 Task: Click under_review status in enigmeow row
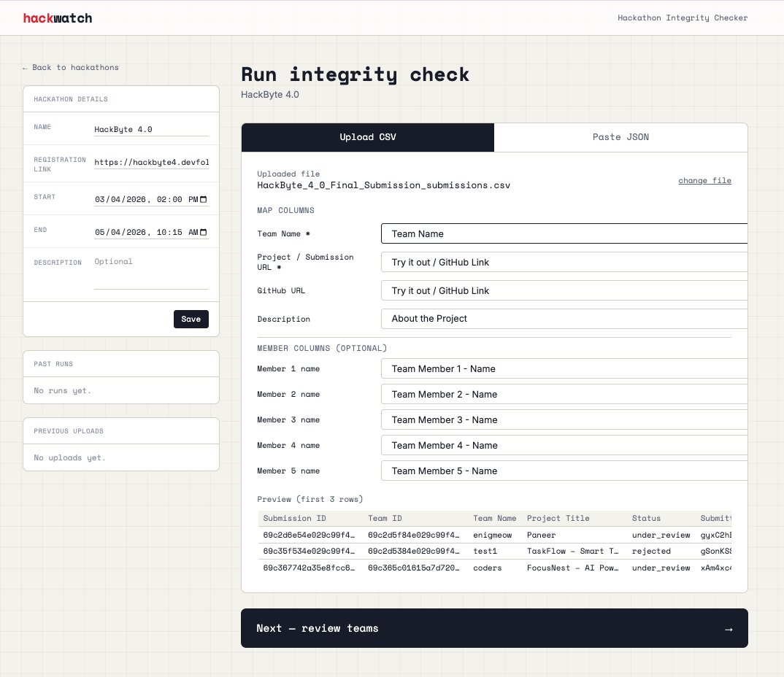click(661, 535)
